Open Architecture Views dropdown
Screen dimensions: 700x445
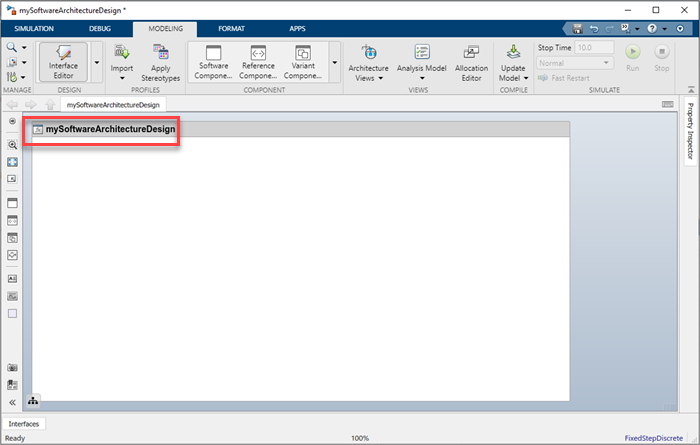[368, 62]
